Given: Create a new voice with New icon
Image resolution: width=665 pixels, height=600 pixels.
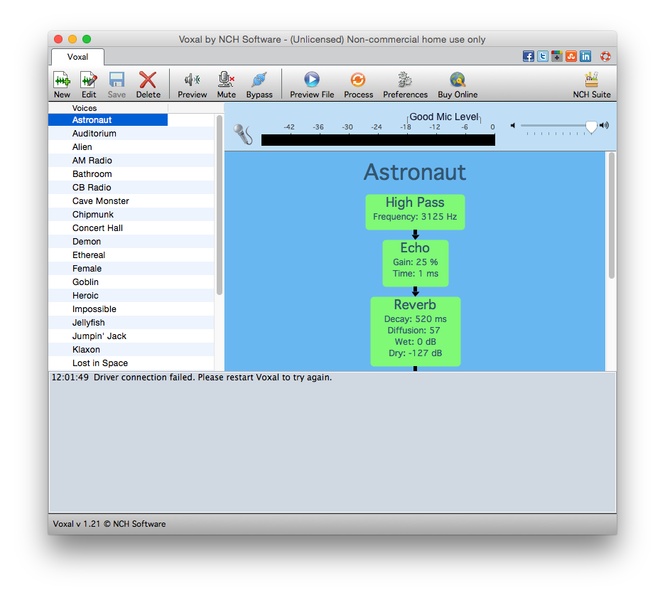Looking at the screenshot, I should 62,85.
